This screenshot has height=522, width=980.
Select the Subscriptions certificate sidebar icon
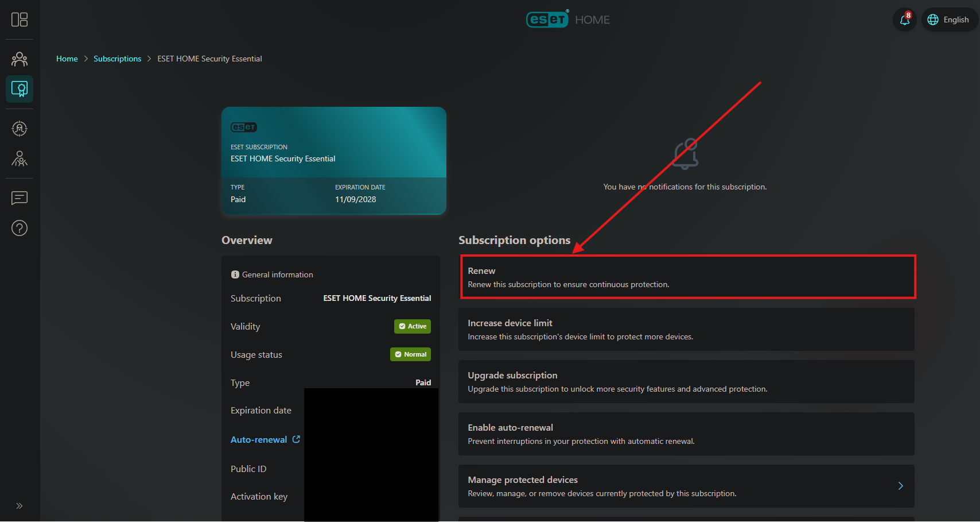(20, 89)
